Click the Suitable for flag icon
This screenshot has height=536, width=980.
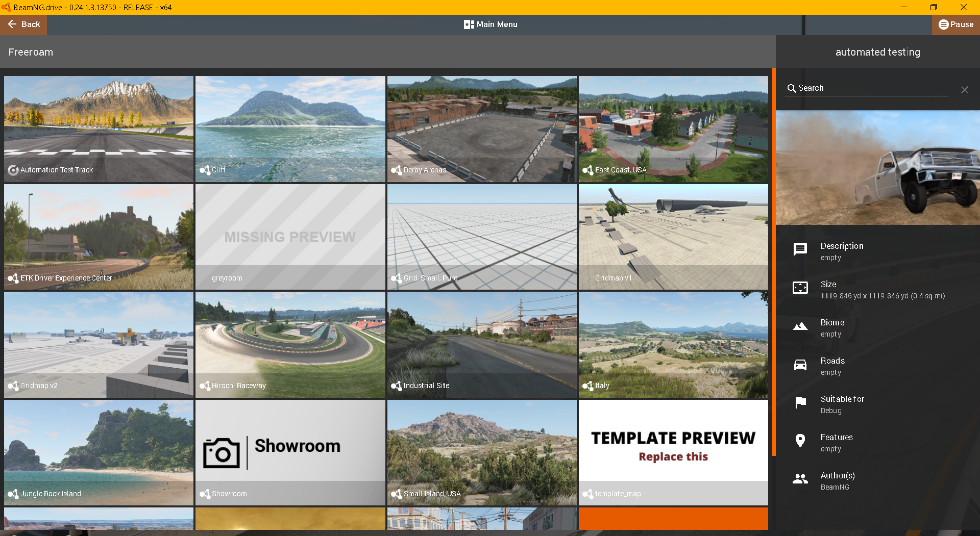(800, 402)
